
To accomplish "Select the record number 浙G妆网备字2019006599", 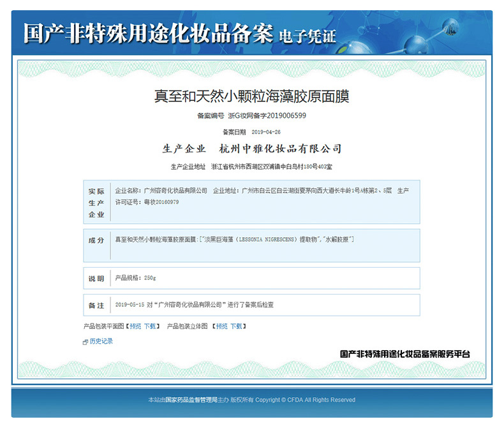I will [267, 115].
